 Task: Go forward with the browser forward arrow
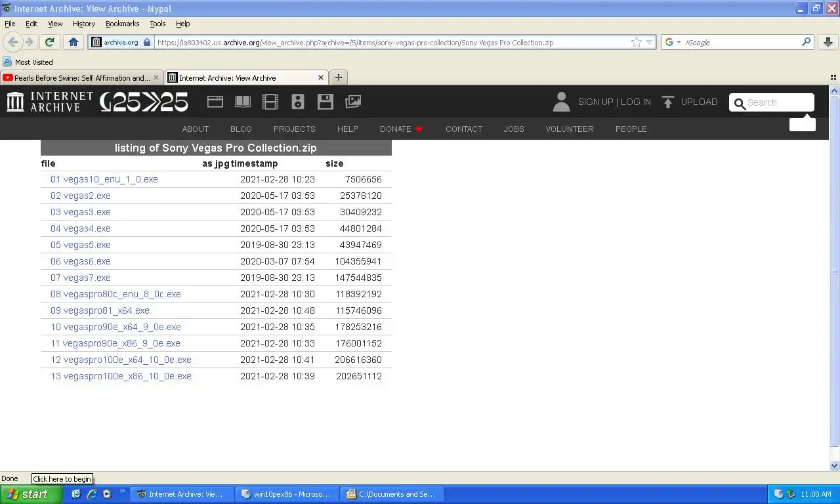click(x=30, y=42)
